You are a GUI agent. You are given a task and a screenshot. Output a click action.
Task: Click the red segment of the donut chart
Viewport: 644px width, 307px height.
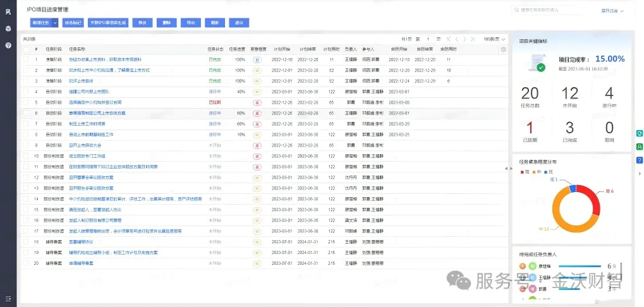(x=592, y=196)
